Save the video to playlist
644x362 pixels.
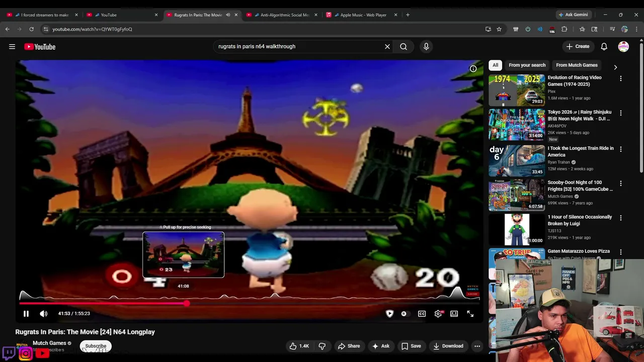point(411,346)
